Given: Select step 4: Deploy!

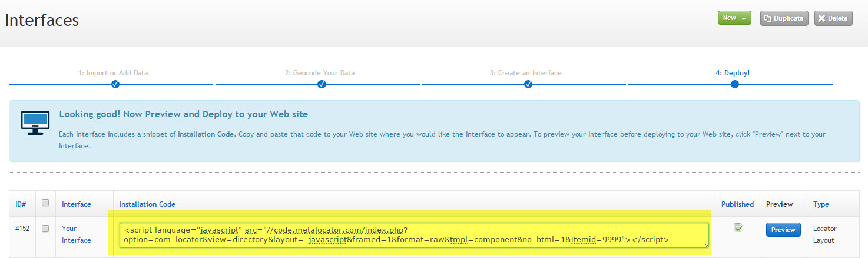Looking at the screenshot, I should 733,73.
